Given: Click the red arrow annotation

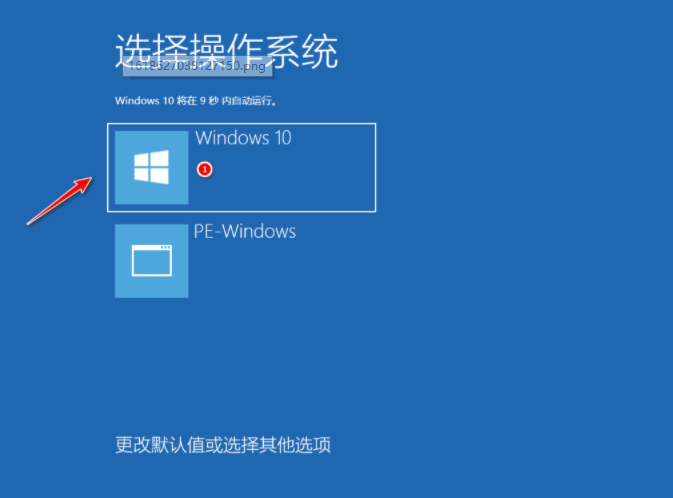Looking at the screenshot, I should pyautogui.click(x=59, y=200).
